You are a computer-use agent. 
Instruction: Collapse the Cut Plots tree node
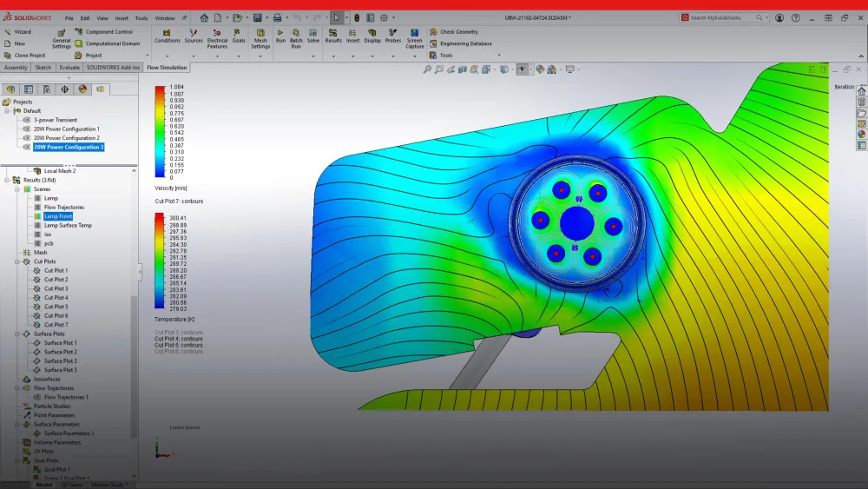click(x=17, y=261)
